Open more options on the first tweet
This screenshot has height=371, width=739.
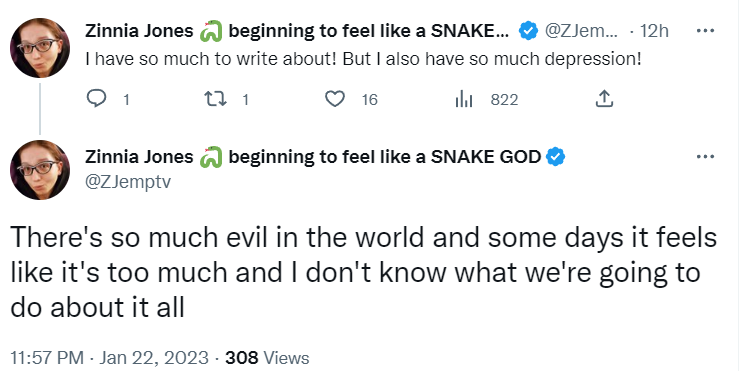click(x=705, y=31)
